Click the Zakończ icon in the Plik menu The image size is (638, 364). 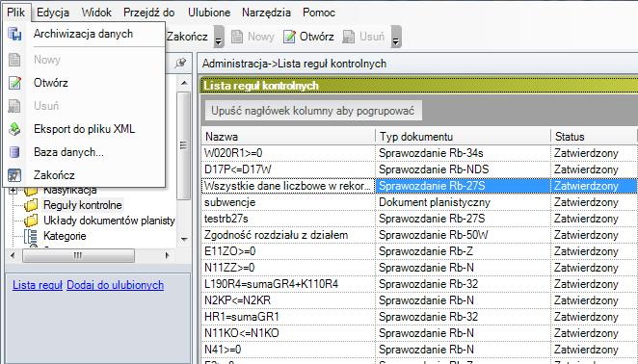(x=14, y=175)
